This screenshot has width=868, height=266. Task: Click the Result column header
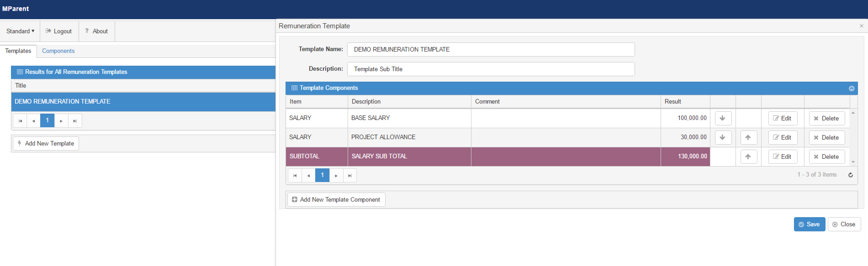[x=685, y=102]
